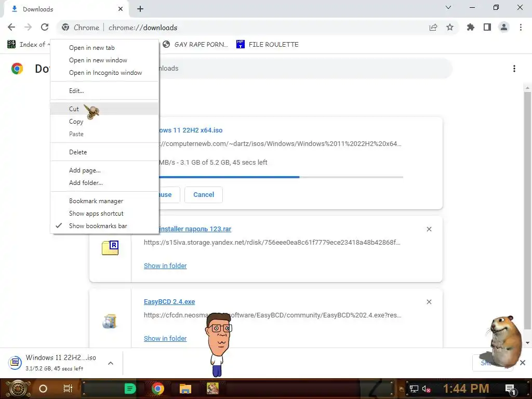Reload the downloads page
The image size is (532, 399).
click(45, 27)
